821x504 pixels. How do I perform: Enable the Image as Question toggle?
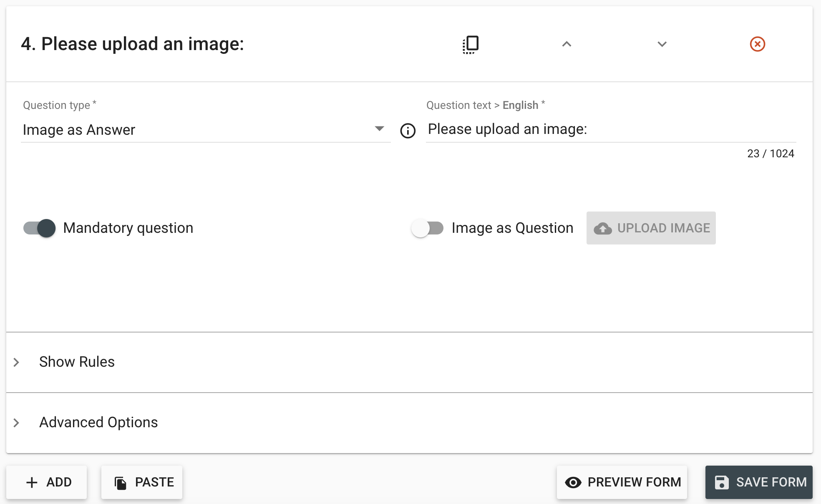pos(427,228)
